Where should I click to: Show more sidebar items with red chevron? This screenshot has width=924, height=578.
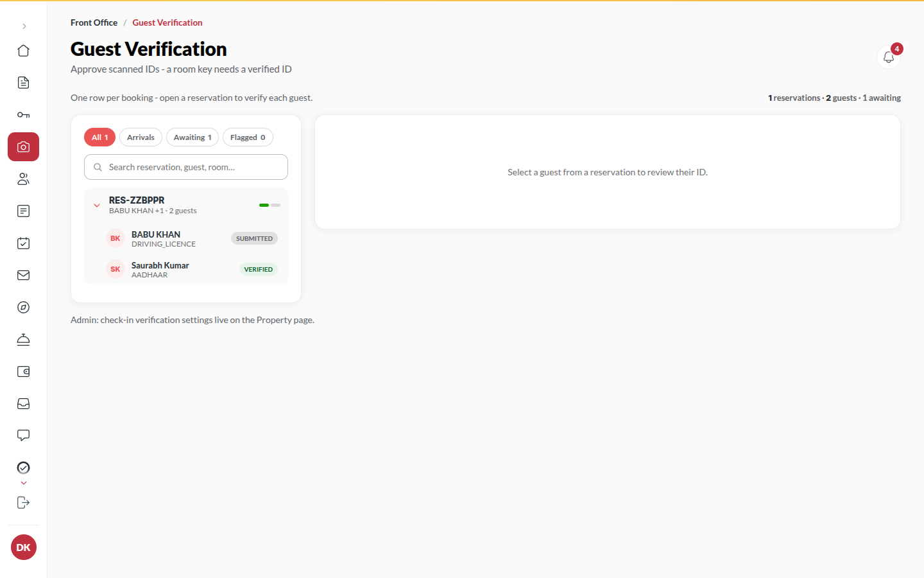click(24, 483)
